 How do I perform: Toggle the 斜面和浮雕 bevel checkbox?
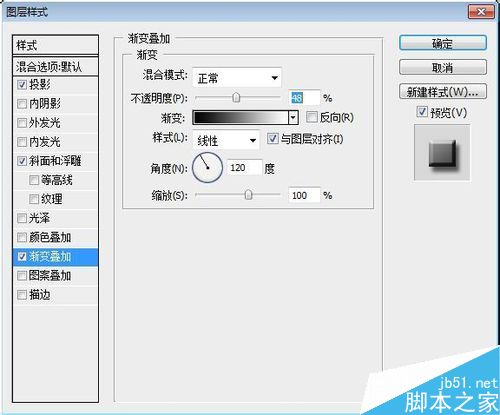[22, 161]
